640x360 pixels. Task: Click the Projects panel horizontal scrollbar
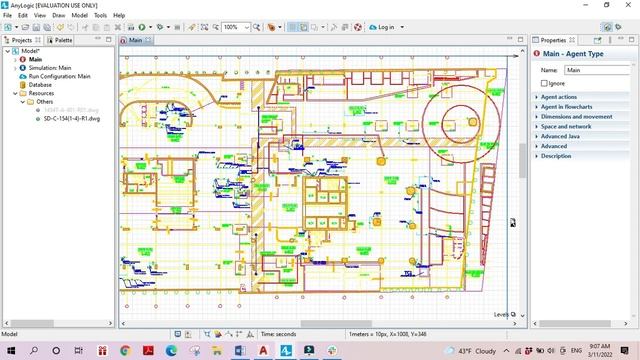tap(32, 323)
